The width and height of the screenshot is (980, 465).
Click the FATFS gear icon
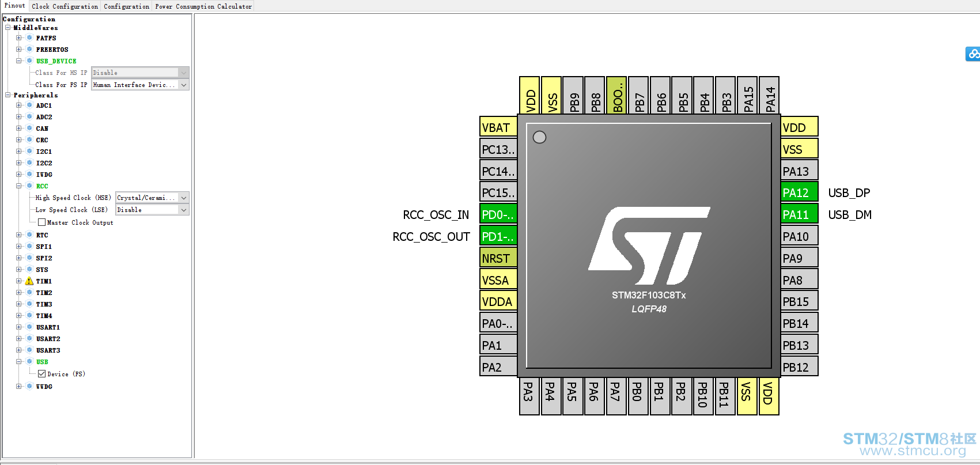pos(29,38)
